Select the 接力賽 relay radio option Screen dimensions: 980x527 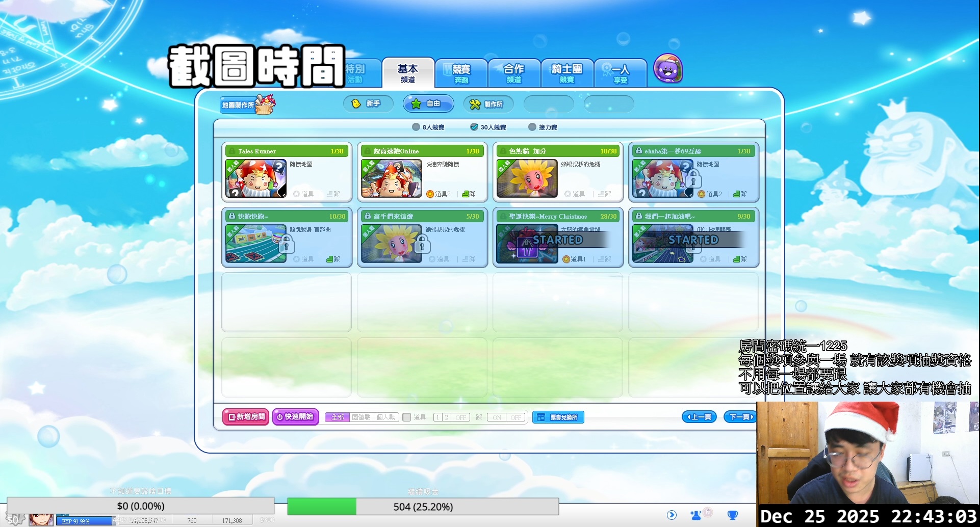click(x=532, y=127)
